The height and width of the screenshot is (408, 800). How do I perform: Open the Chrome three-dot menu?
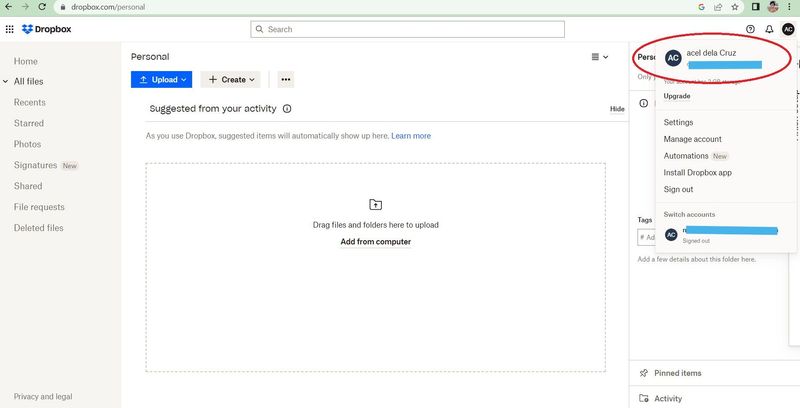[x=790, y=7]
